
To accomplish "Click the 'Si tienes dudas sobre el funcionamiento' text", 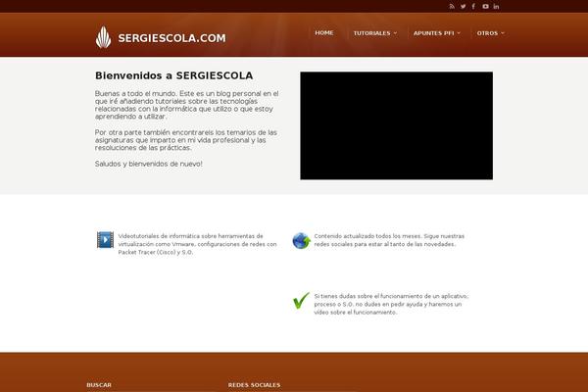I will [x=391, y=304].
